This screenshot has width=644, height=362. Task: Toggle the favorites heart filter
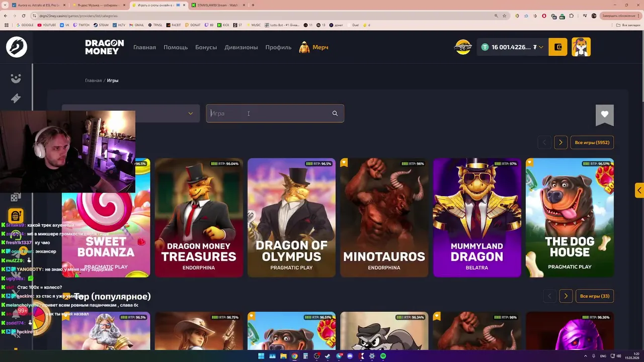pos(605,114)
